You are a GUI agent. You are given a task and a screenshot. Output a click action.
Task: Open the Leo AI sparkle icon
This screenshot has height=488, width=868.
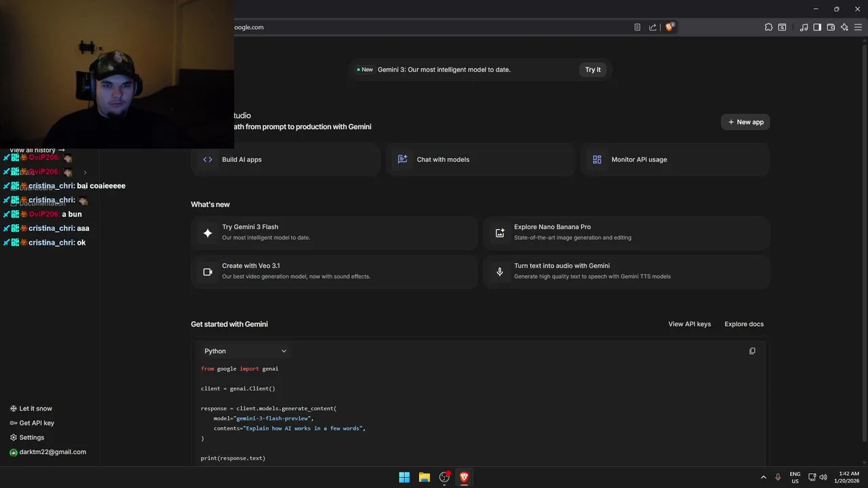(x=844, y=27)
